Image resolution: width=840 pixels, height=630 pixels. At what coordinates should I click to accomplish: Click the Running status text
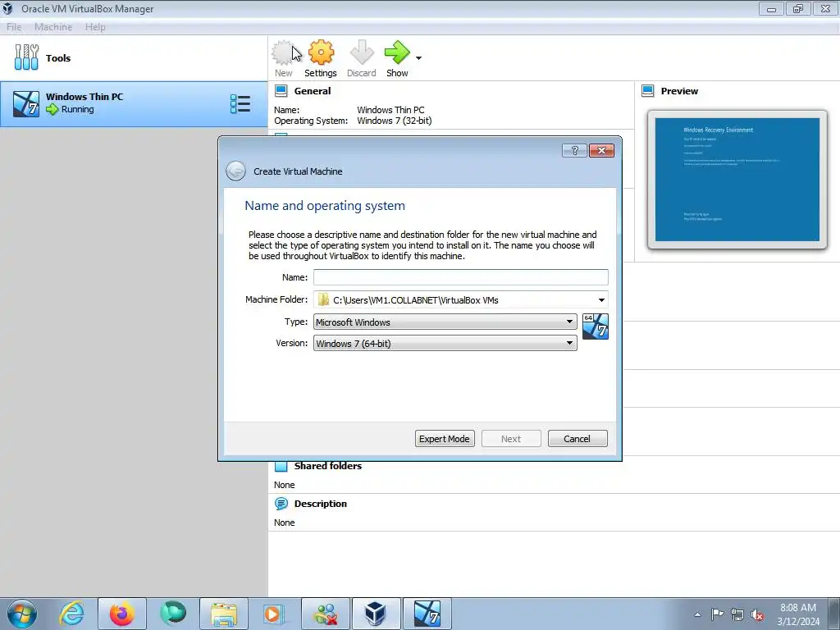point(78,109)
